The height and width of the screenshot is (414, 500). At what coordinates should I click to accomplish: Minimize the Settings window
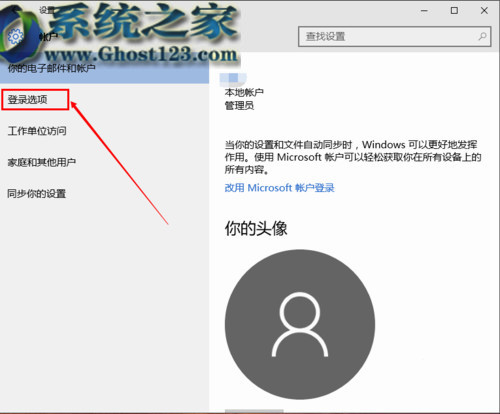[x=424, y=11]
